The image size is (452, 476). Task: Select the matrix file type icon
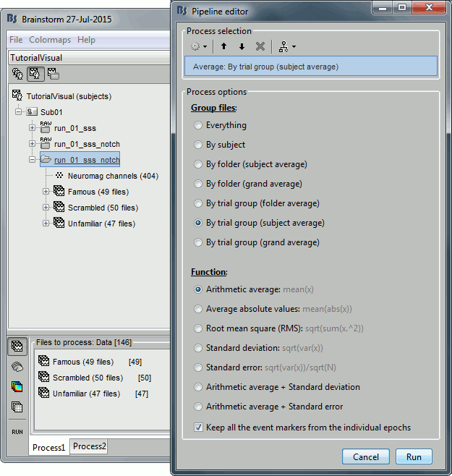[x=17, y=407]
